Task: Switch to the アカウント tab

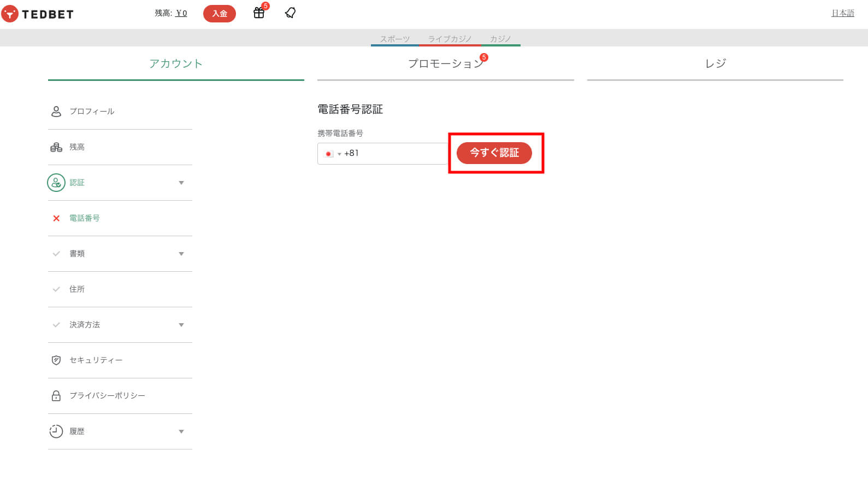Action: tap(176, 64)
